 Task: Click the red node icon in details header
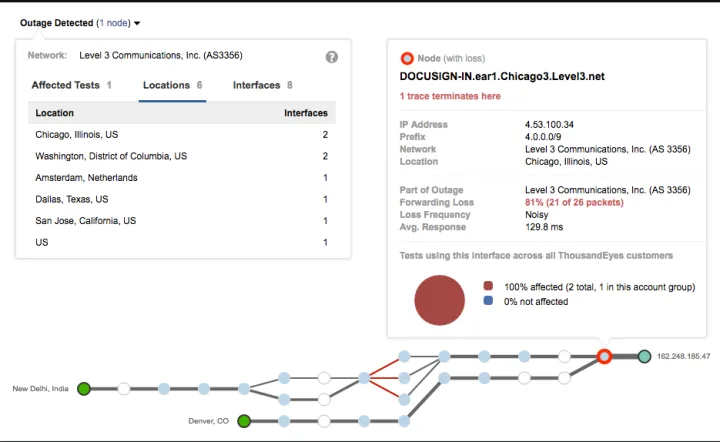[x=407, y=59]
